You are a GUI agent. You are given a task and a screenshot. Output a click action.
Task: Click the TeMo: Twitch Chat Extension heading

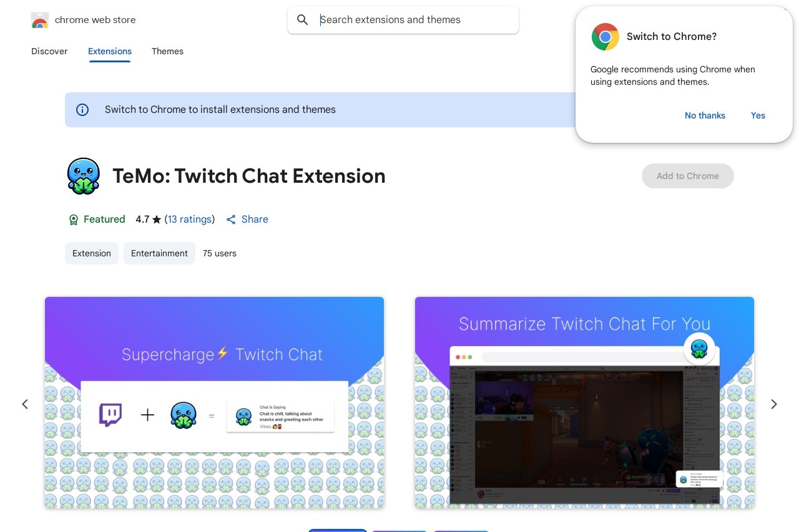(x=249, y=176)
